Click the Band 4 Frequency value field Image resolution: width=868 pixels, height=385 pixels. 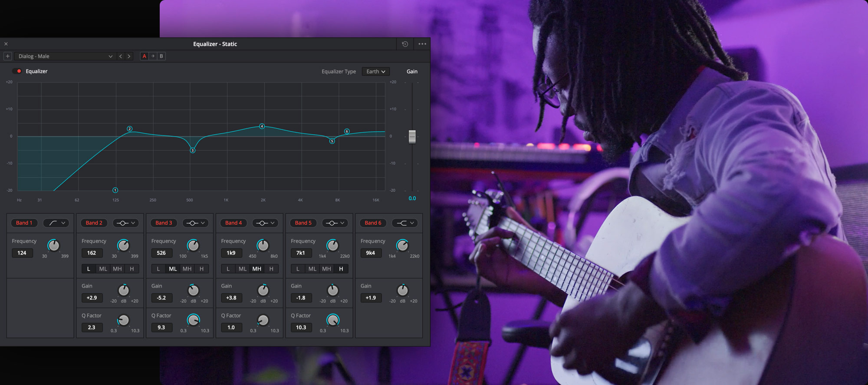[231, 253]
